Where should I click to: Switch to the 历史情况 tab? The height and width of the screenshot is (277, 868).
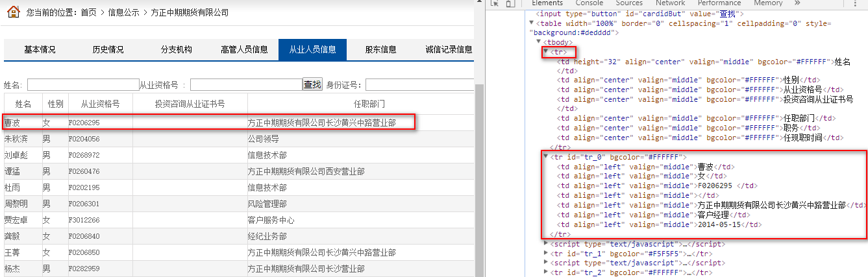108,50
